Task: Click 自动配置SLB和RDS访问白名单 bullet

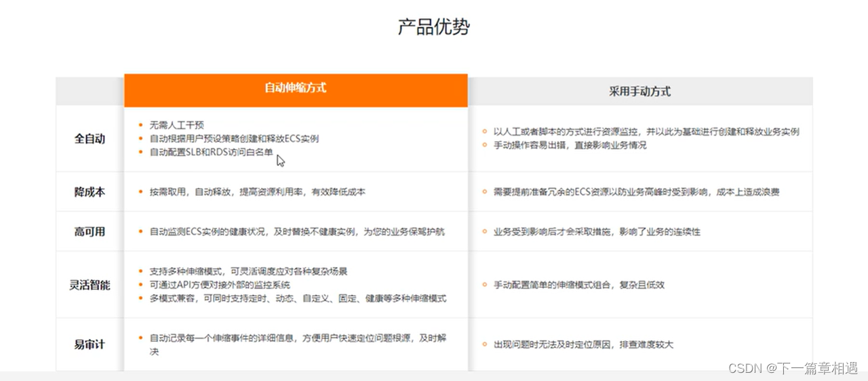Action: click(x=211, y=152)
